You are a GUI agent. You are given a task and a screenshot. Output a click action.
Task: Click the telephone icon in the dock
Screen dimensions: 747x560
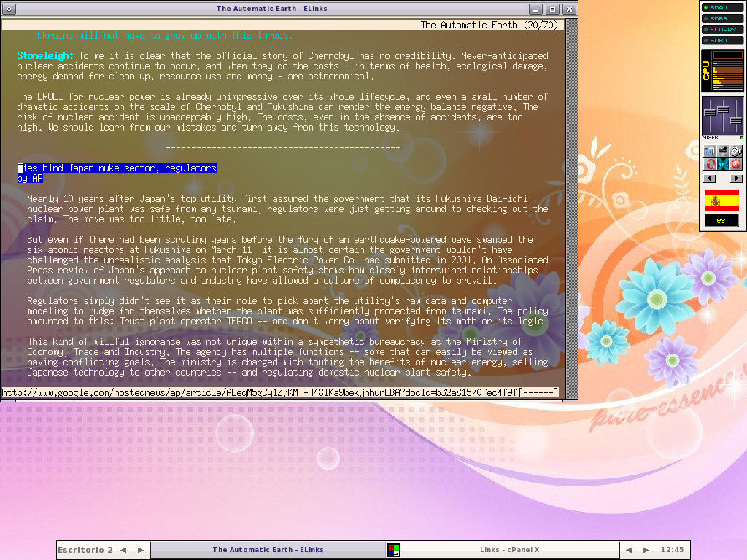(736, 151)
